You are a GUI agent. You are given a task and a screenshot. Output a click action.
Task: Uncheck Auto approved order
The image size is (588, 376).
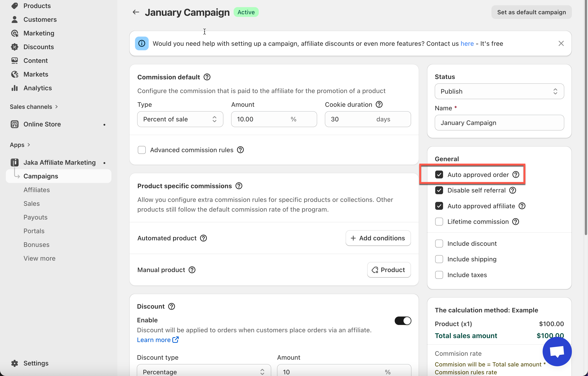(439, 175)
